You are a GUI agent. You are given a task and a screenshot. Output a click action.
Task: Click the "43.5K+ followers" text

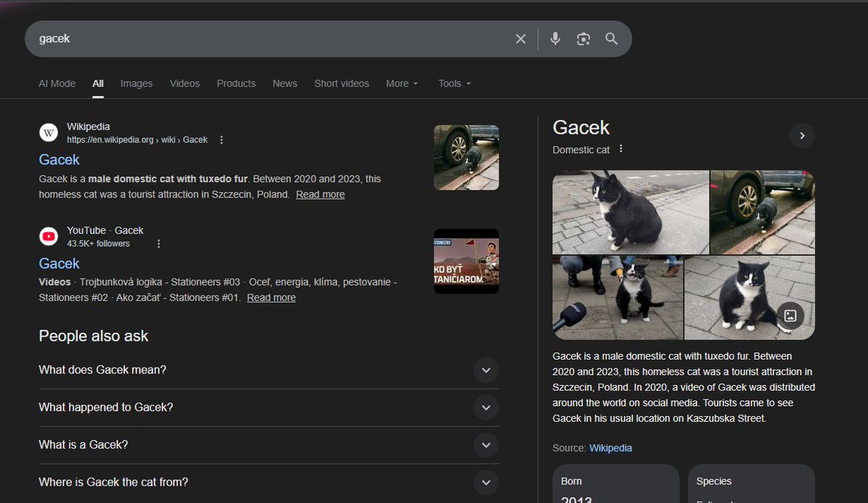[x=98, y=244]
